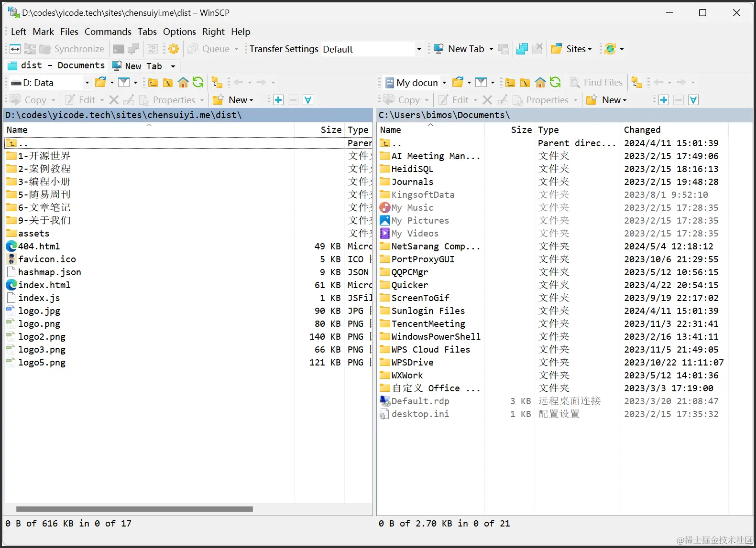Click the filter icon in left panel toolbar
Image resolution: width=756 pixels, height=548 pixels.
[x=124, y=82]
